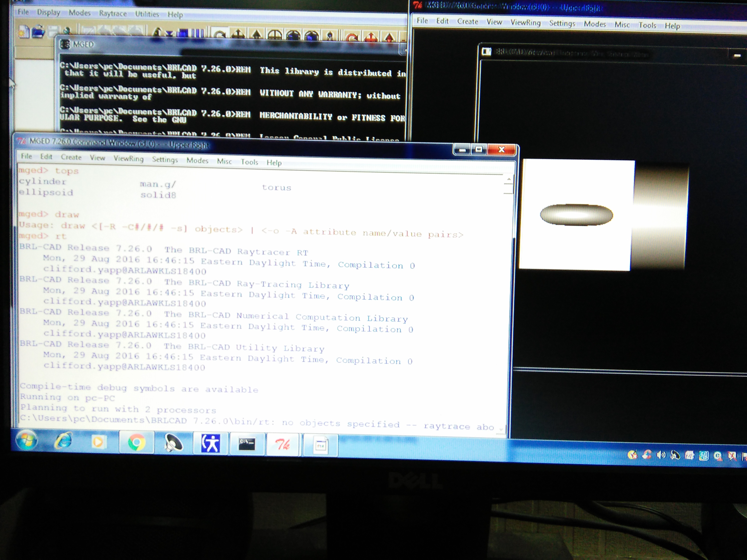747x560 pixels.
Task: Click the network disconnected tray icon with red X
Action: click(732, 456)
